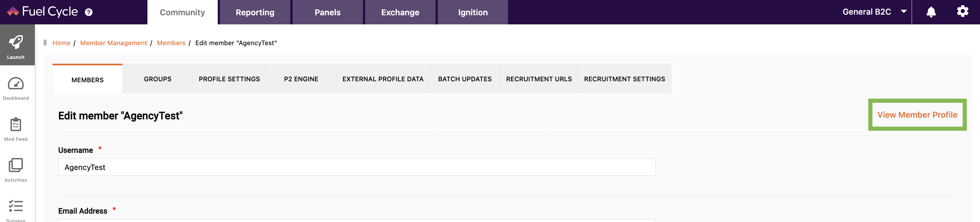Open Dashboard from the sidebar
980x222 pixels.
tap(16, 89)
